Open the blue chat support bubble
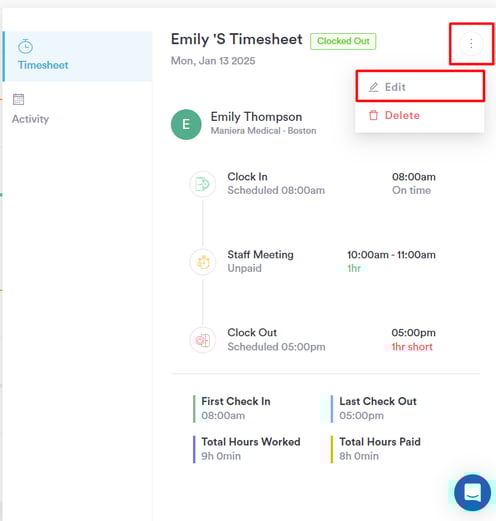The width and height of the screenshot is (496, 521). click(472, 493)
